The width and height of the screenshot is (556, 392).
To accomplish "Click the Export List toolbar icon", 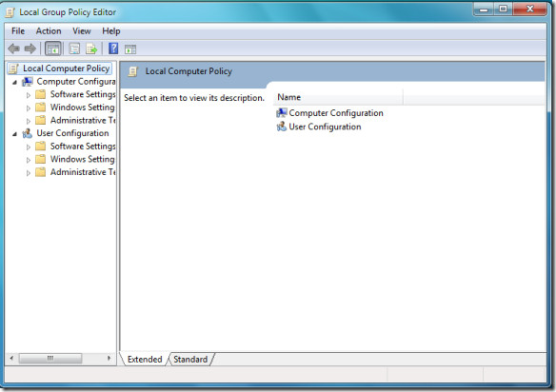I will point(91,49).
